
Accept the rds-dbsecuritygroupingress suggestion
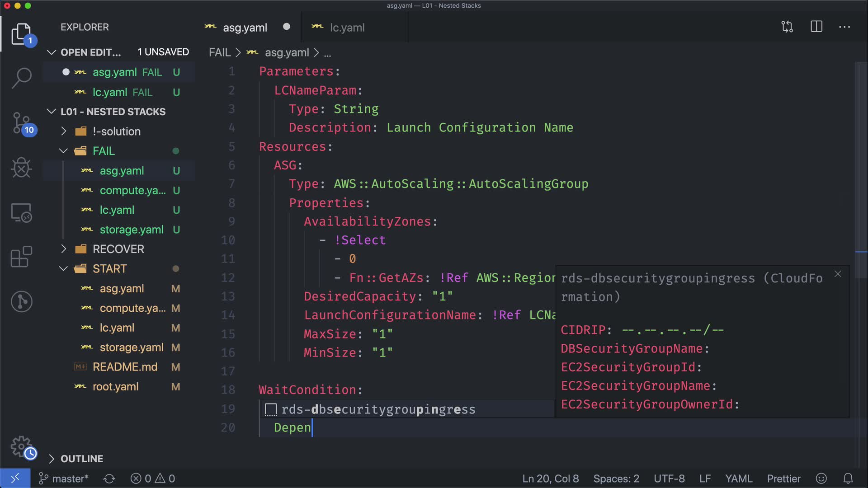click(x=378, y=409)
